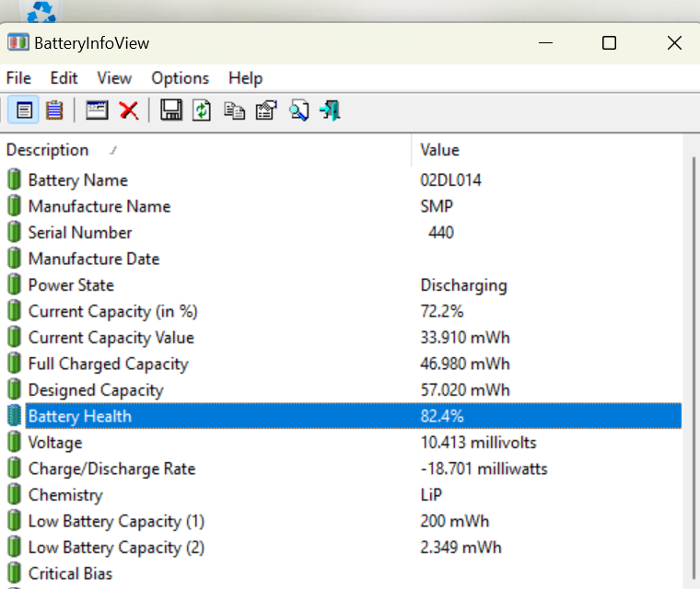Select the Low Battery Capacity (2) row

[x=341, y=547]
